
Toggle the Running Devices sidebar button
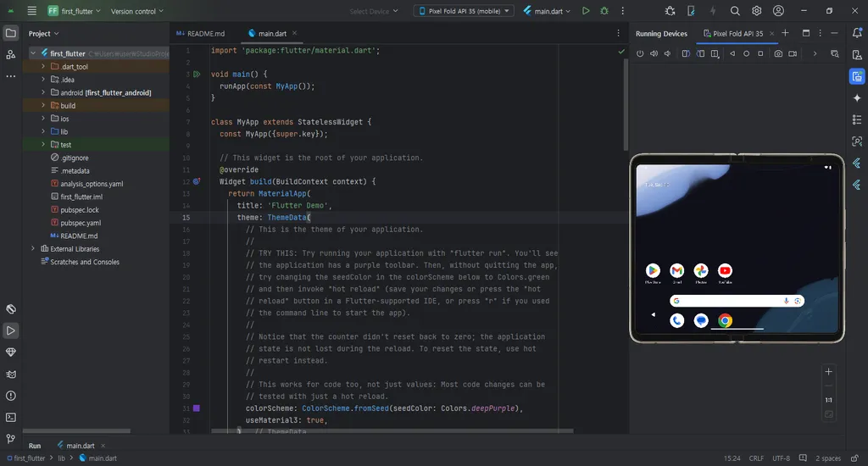click(x=857, y=76)
